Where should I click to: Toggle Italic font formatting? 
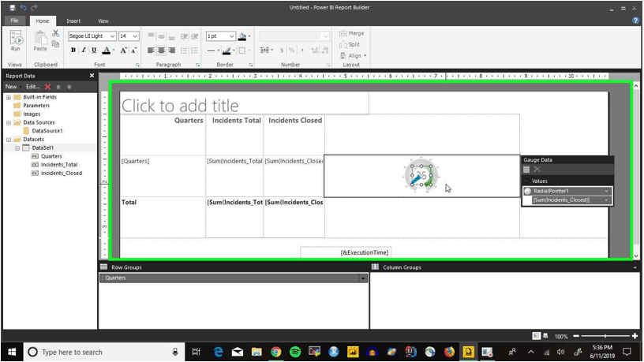point(84,50)
